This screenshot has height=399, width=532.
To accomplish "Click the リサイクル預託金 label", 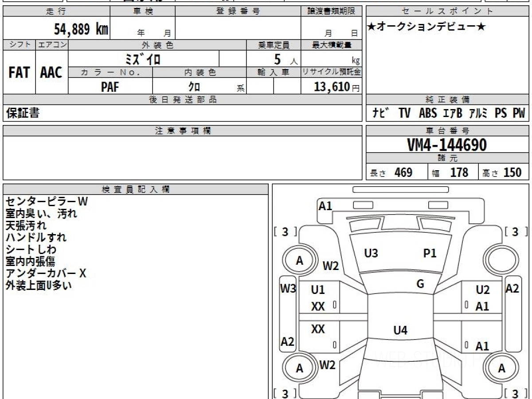I will [331, 72].
